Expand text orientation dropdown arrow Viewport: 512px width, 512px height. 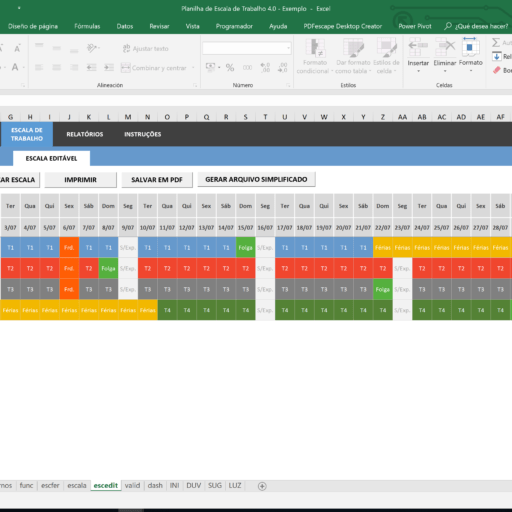(99, 48)
